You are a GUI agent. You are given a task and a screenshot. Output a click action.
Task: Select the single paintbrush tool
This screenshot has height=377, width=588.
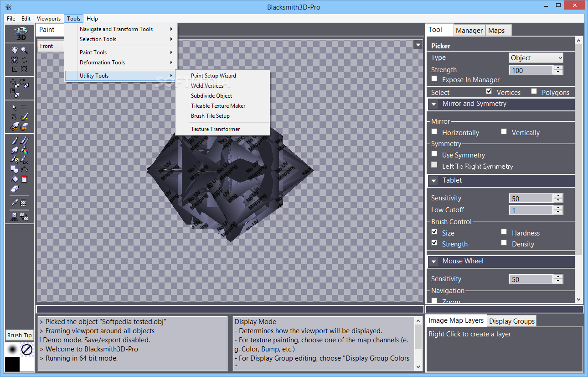point(15,141)
